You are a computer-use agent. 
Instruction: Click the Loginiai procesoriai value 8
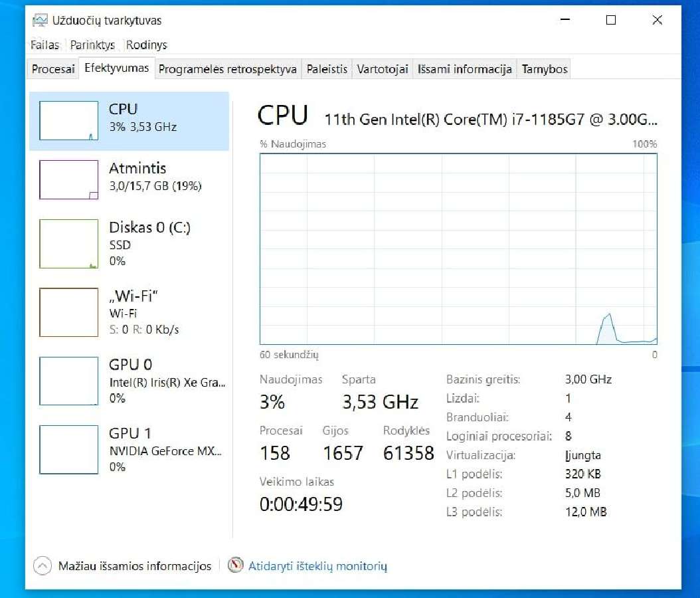click(569, 436)
